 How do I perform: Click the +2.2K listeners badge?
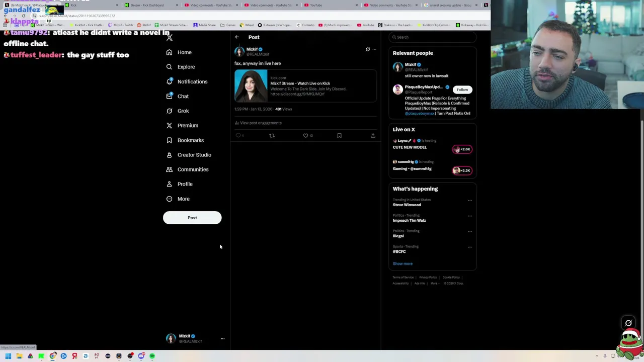[x=462, y=170]
